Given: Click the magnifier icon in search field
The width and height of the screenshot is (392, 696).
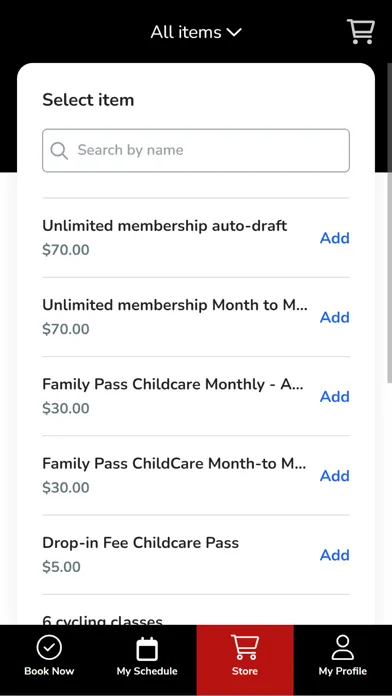Looking at the screenshot, I should tap(59, 150).
